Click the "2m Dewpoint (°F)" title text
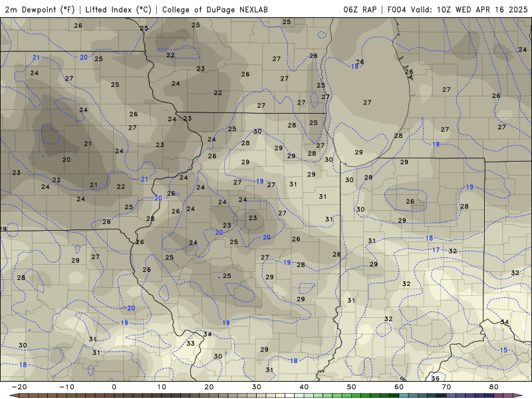The width and height of the screenshot is (532, 399). [x=39, y=9]
